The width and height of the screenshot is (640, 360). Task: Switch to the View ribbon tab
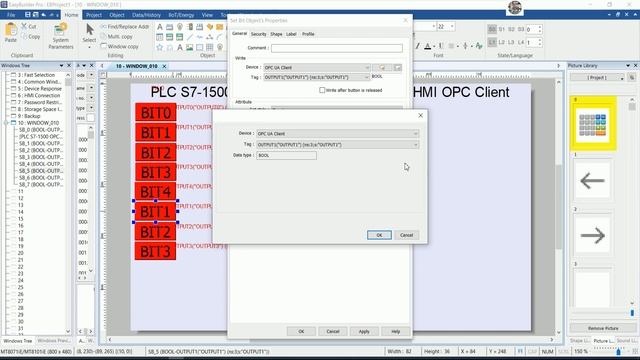[207, 15]
